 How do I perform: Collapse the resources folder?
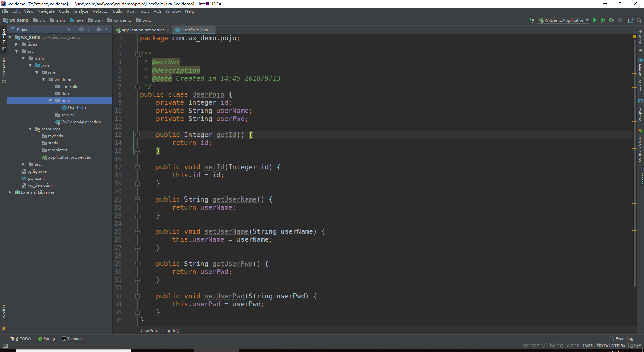pyautogui.click(x=30, y=129)
